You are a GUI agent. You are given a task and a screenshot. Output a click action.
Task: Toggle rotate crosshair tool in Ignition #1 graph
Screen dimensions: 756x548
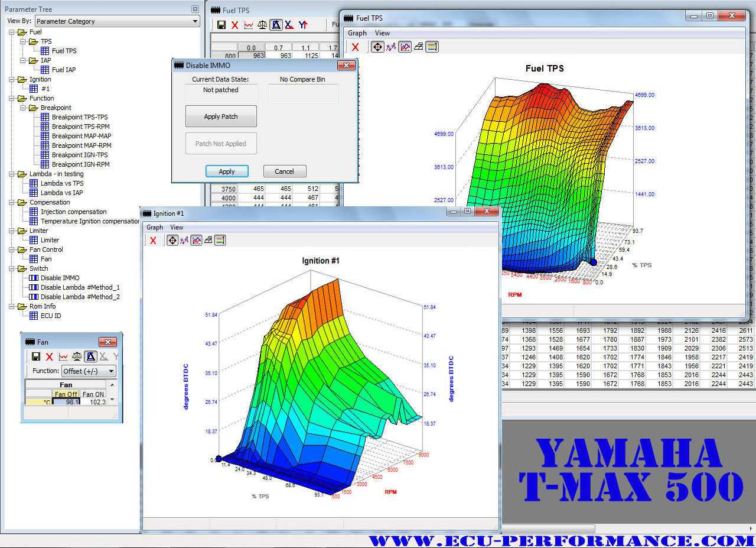click(172, 240)
